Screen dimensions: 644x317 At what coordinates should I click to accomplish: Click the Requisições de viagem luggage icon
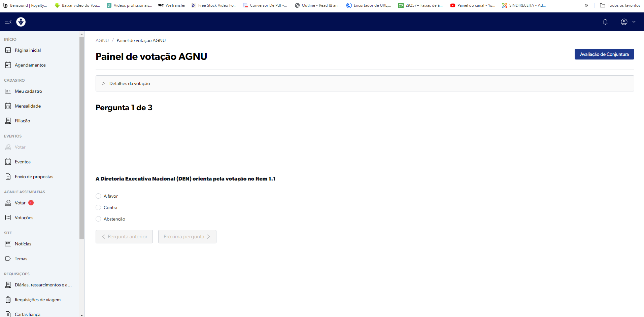point(8,300)
